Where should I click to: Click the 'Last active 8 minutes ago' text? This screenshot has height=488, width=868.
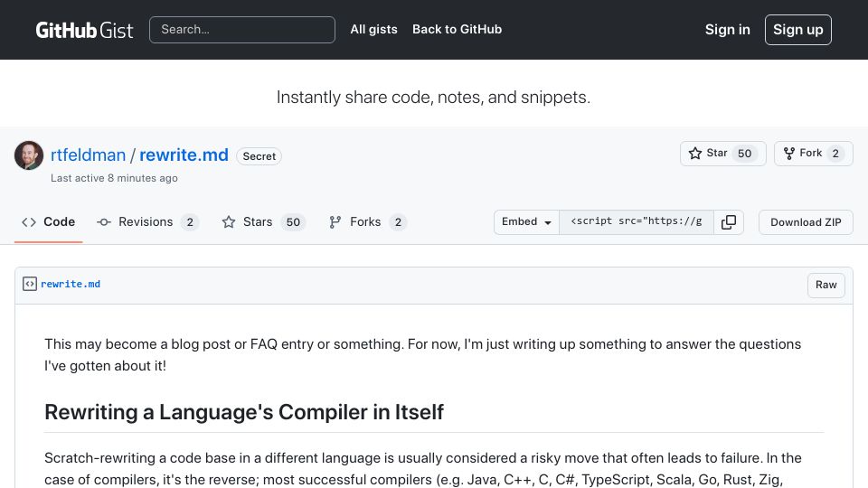point(114,178)
